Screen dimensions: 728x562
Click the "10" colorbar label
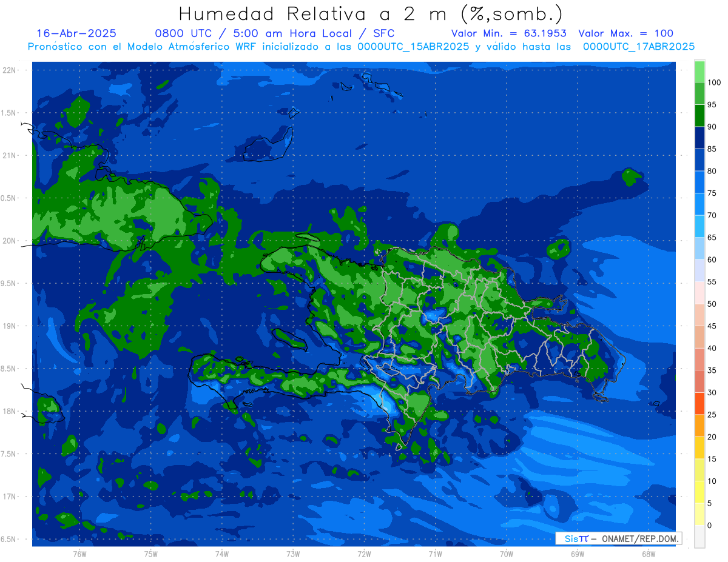(x=712, y=481)
